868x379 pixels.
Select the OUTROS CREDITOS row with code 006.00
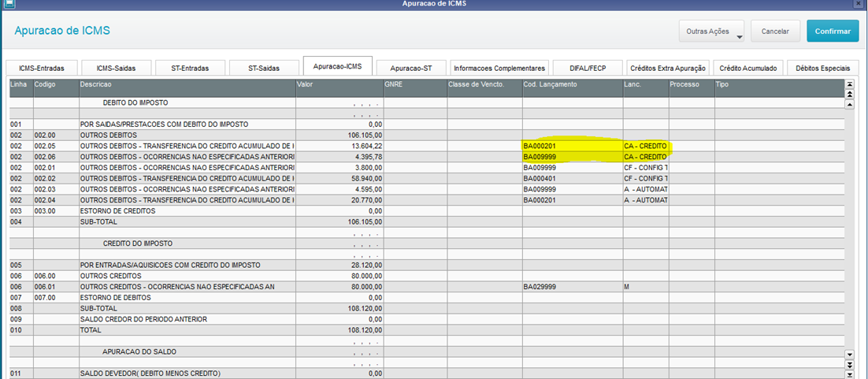click(x=427, y=275)
